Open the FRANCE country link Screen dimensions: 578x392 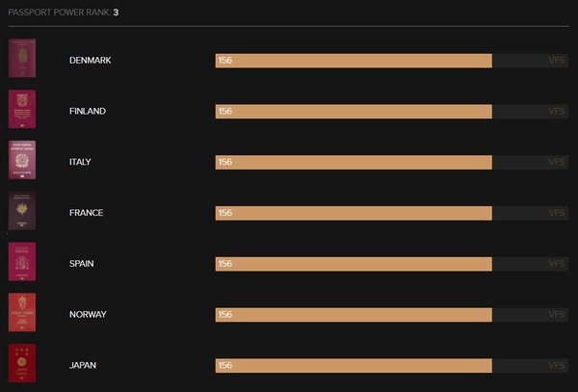[87, 213]
